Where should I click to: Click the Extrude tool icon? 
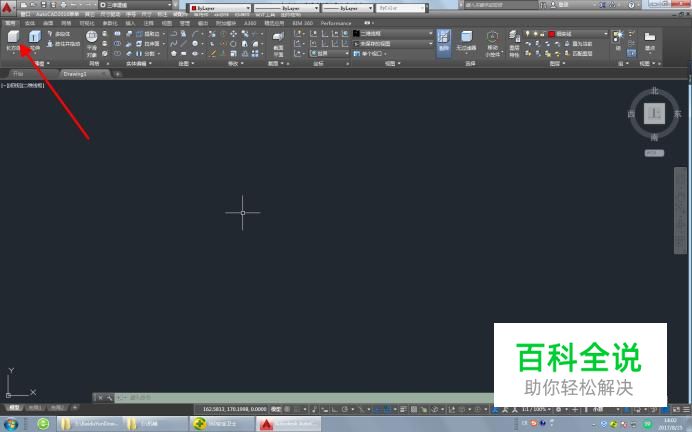click(x=35, y=37)
